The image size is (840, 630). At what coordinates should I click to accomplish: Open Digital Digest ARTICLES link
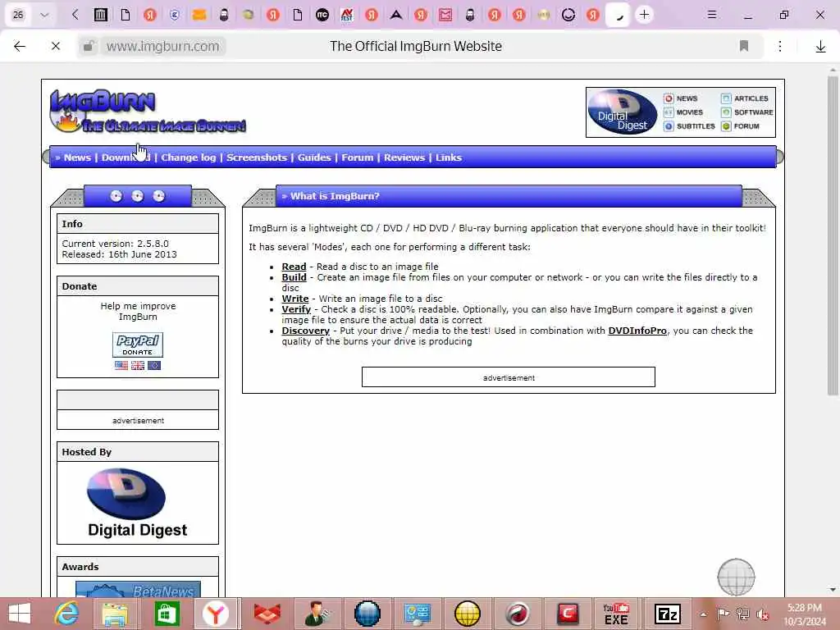(745, 98)
